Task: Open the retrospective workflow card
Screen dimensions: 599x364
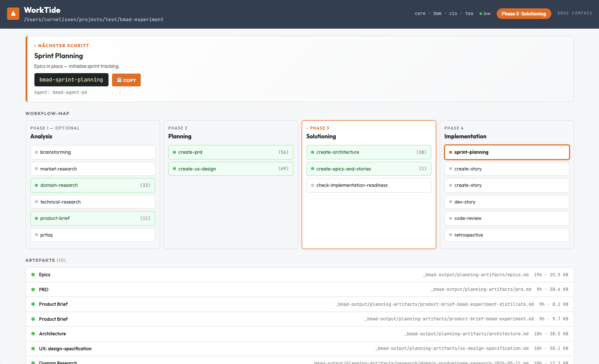Action: [x=507, y=235]
